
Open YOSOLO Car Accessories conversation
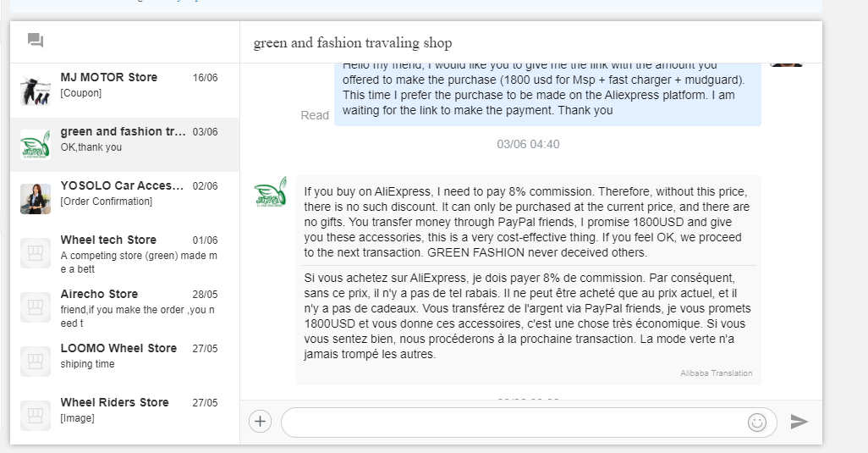tap(124, 199)
